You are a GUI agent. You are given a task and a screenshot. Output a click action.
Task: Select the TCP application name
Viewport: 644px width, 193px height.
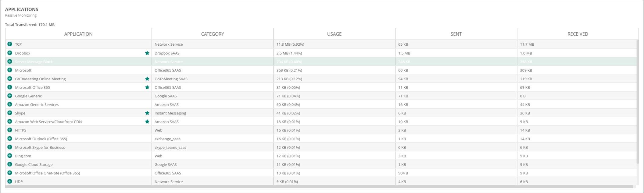pos(18,44)
